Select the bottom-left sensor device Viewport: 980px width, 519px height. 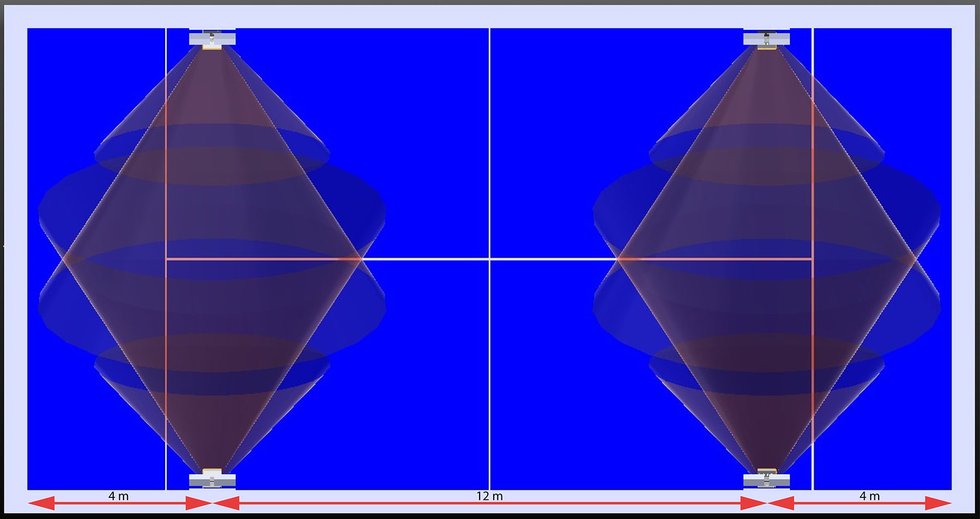click(x=212, y=479)
